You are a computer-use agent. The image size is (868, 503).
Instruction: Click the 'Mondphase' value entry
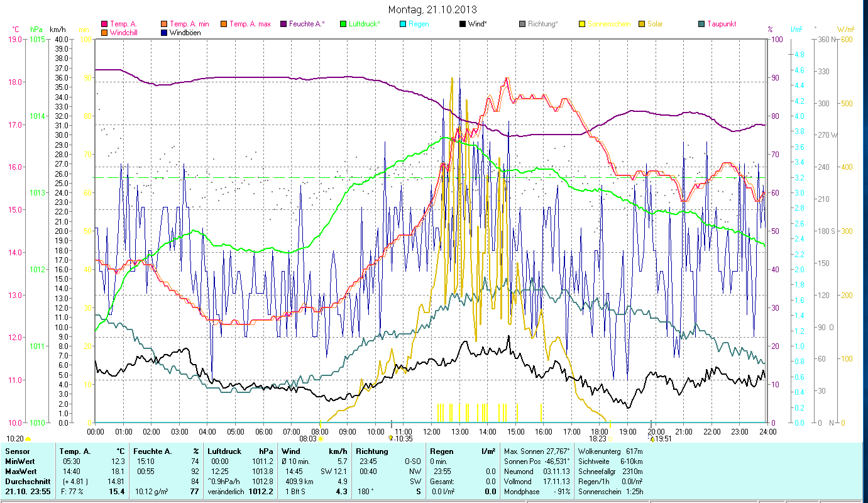[x=537, y=492]
